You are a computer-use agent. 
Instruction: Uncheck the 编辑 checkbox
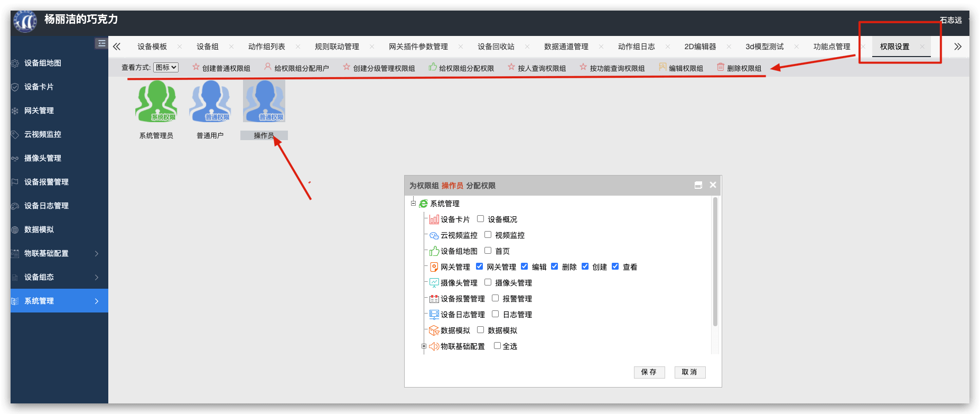pyautogui.click(x=524, y=266)
